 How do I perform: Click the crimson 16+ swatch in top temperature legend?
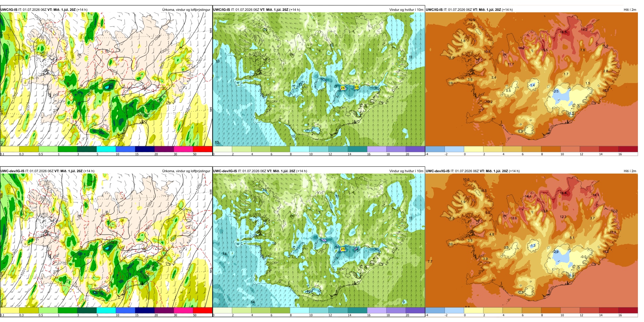pyautogui.click(x=628, y=149)
